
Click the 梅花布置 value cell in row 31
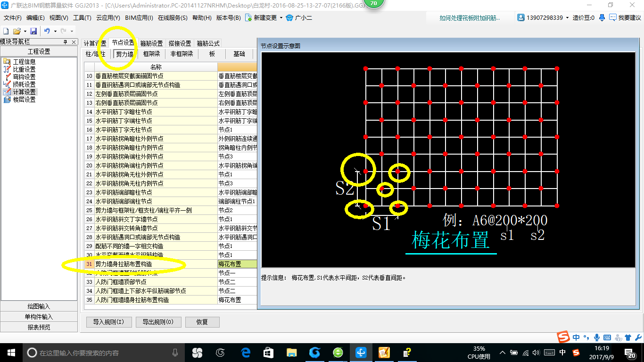coord(237,264)
